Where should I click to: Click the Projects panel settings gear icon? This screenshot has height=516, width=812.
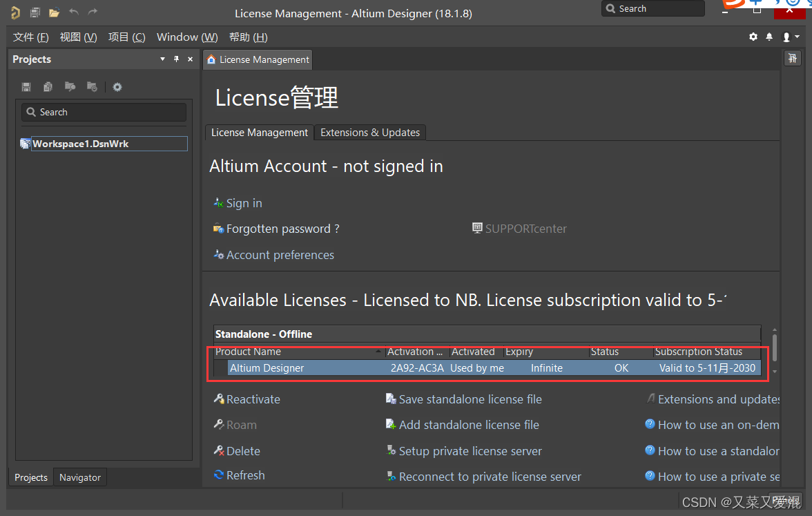[117, 87]
